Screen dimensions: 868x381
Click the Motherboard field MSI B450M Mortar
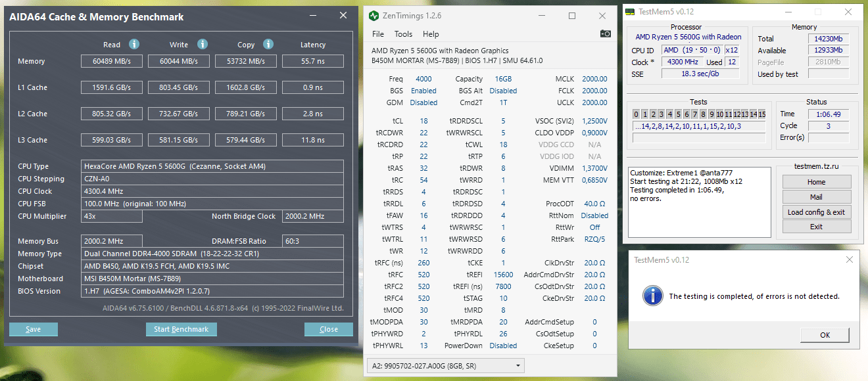point(212,279)
